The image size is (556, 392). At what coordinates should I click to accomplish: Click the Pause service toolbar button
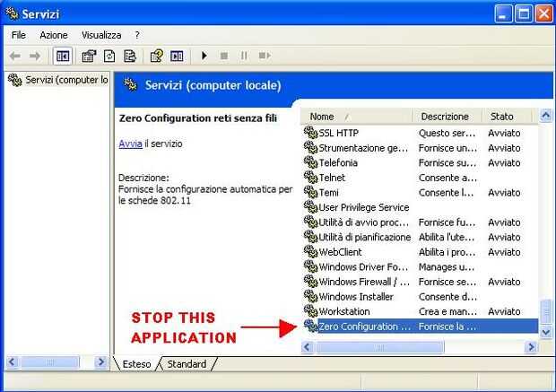pos(244,56)
